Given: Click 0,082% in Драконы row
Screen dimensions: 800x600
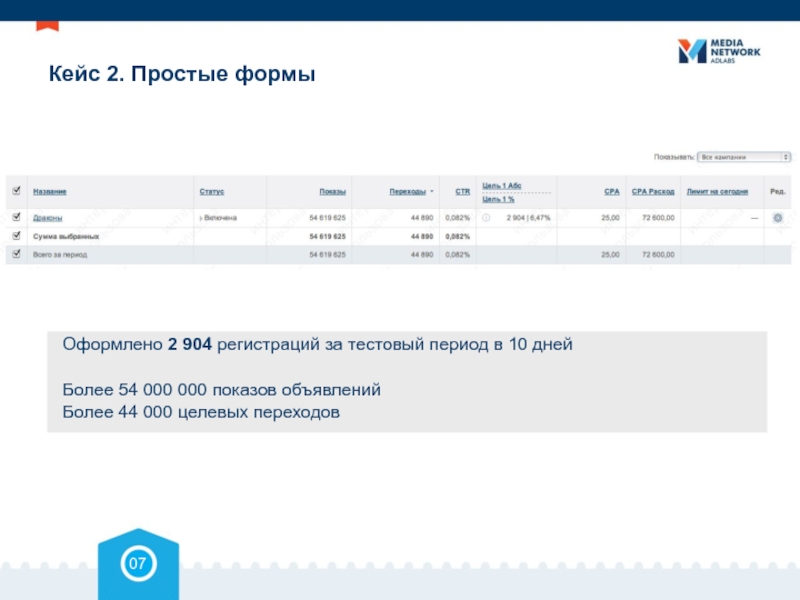Looking at the screenshot, I should click(458, 218).
